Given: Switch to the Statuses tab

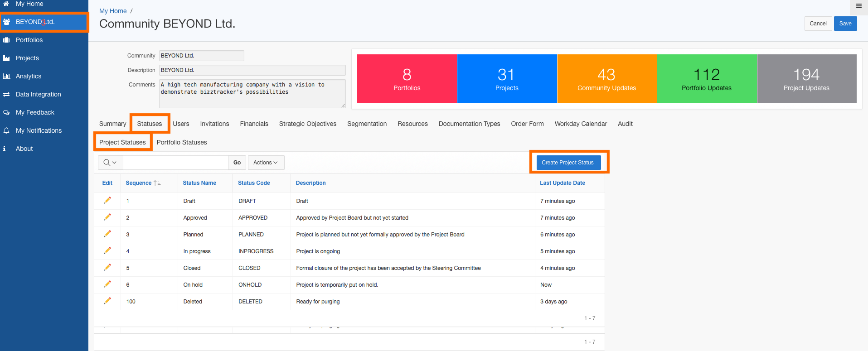Looking at the screenshot, I should click(x=150, y=124).
